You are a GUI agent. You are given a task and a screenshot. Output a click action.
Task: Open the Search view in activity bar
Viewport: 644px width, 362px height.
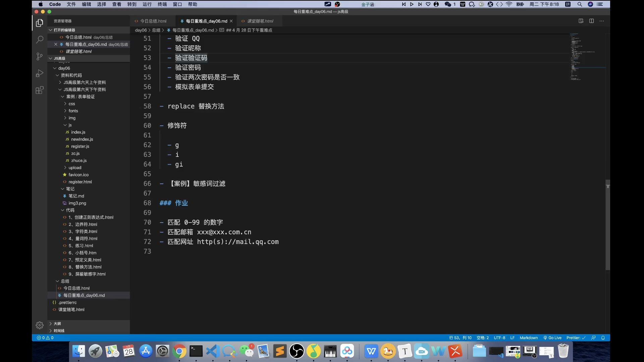coord(40,40)
